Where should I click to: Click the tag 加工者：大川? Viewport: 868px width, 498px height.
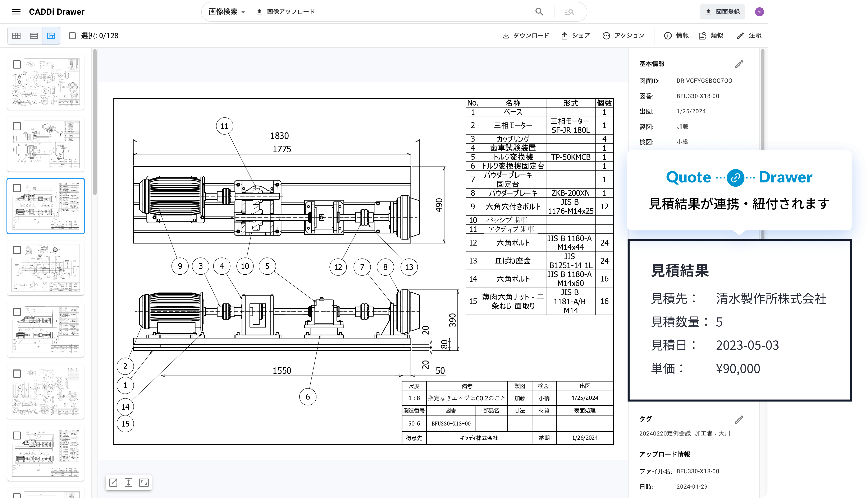[x=712, y=433]
